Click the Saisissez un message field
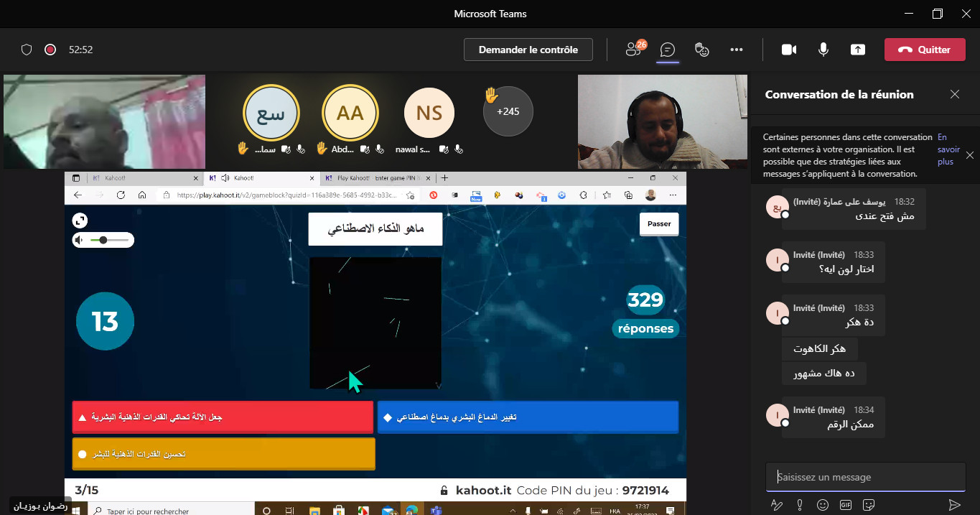The image size is (980, 515). tap(866, 477)
